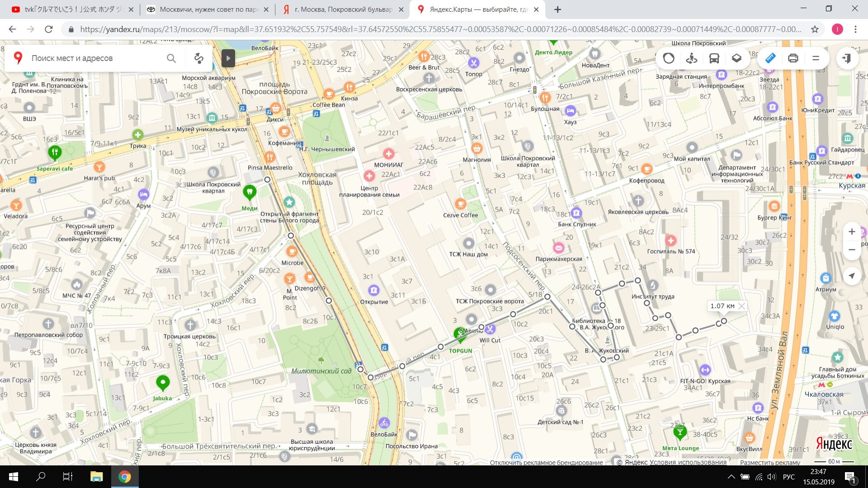Open the more menu icon
The width and height of the screenshot is (868, 488).
coord(816,58)
